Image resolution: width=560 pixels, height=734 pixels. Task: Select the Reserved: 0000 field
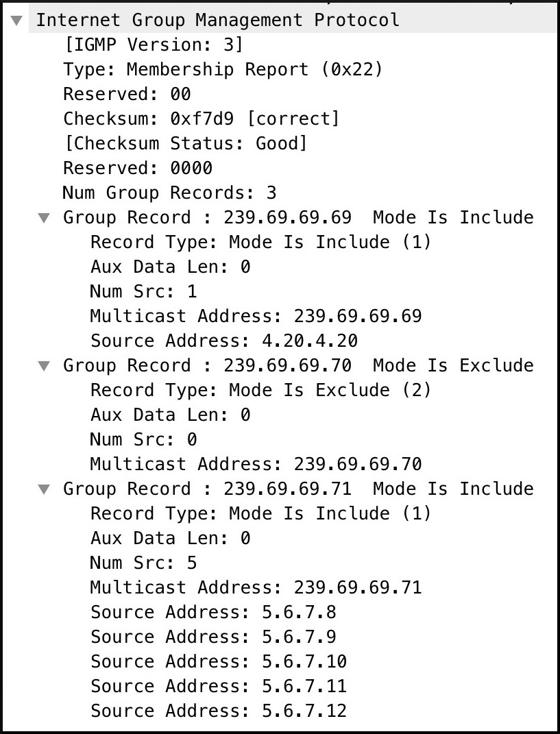pos(138,169)
